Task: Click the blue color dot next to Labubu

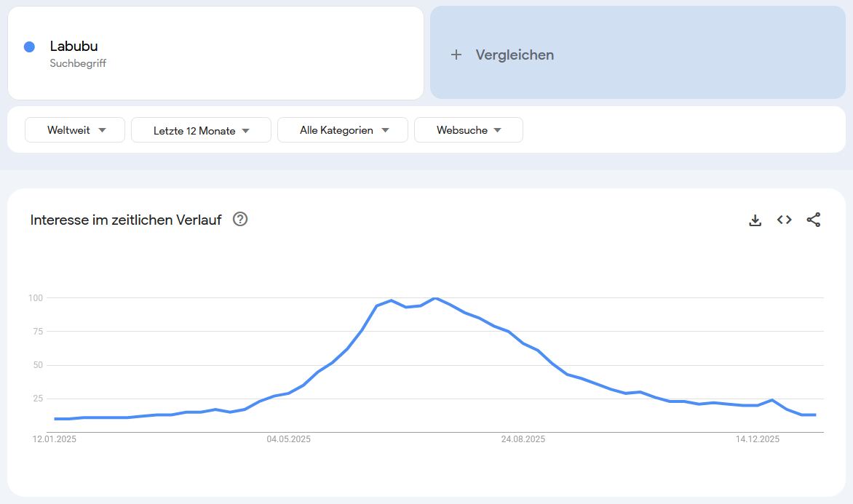Action: [x=29, y=47]
